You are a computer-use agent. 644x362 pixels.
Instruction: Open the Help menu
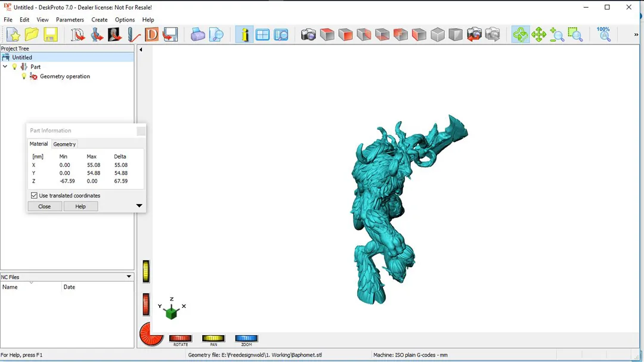(148, 20)
